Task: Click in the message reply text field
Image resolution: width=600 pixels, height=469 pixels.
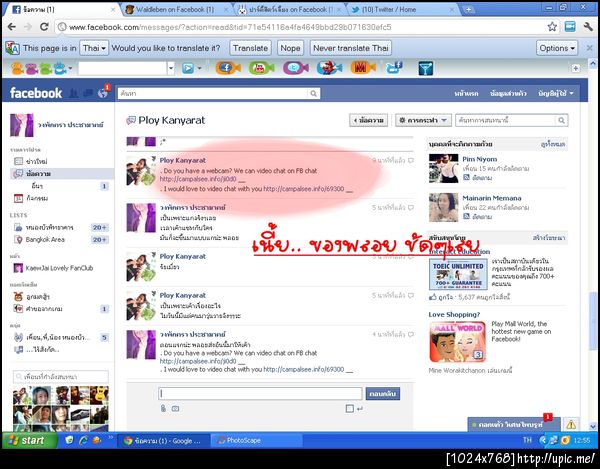Action: pos(260,394)
